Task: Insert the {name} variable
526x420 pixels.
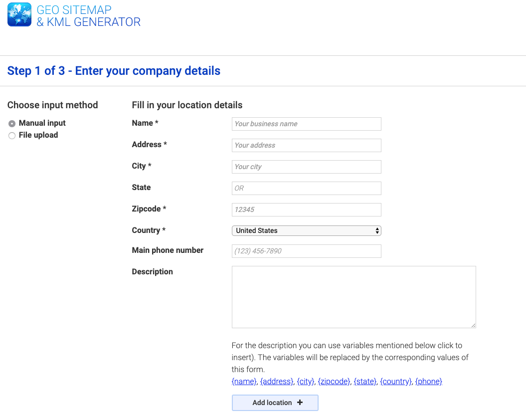Action: [x=244, y=382]
